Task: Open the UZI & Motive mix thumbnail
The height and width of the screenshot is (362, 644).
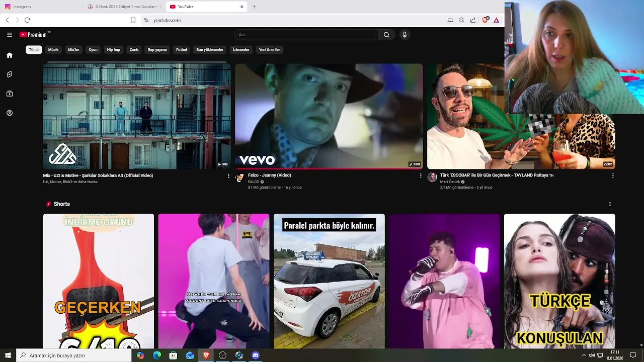Action: click(x=137, y=116)
